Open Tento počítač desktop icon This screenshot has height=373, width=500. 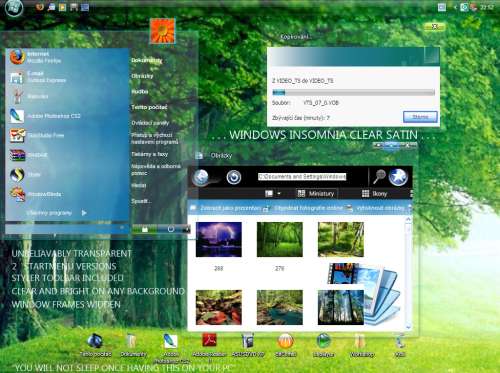95,345
